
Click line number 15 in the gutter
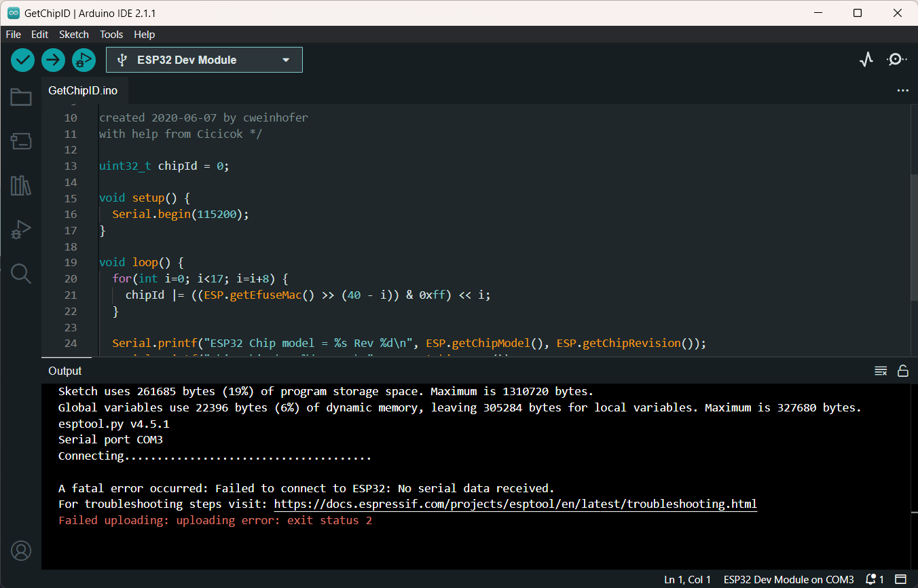pos(71,198)
